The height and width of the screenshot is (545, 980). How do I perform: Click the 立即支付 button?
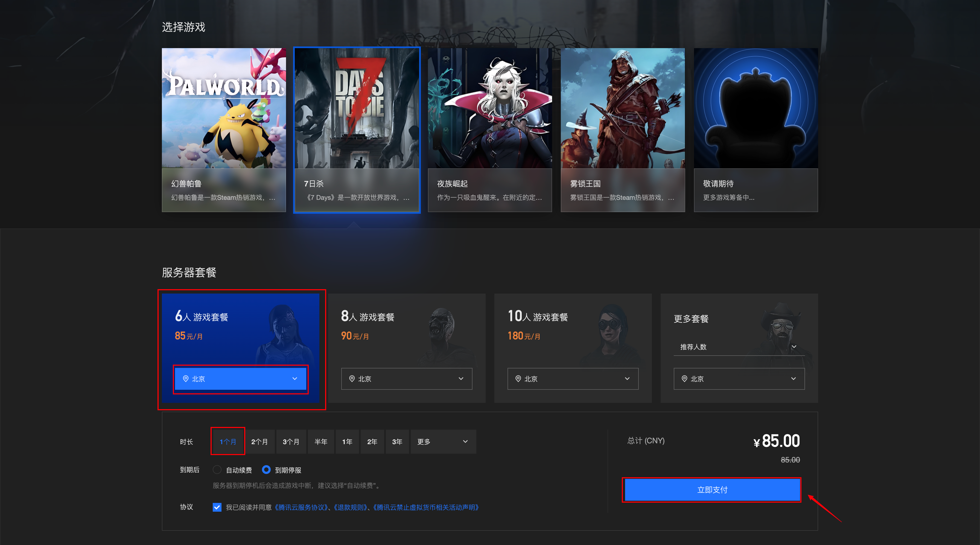[712, 490]
